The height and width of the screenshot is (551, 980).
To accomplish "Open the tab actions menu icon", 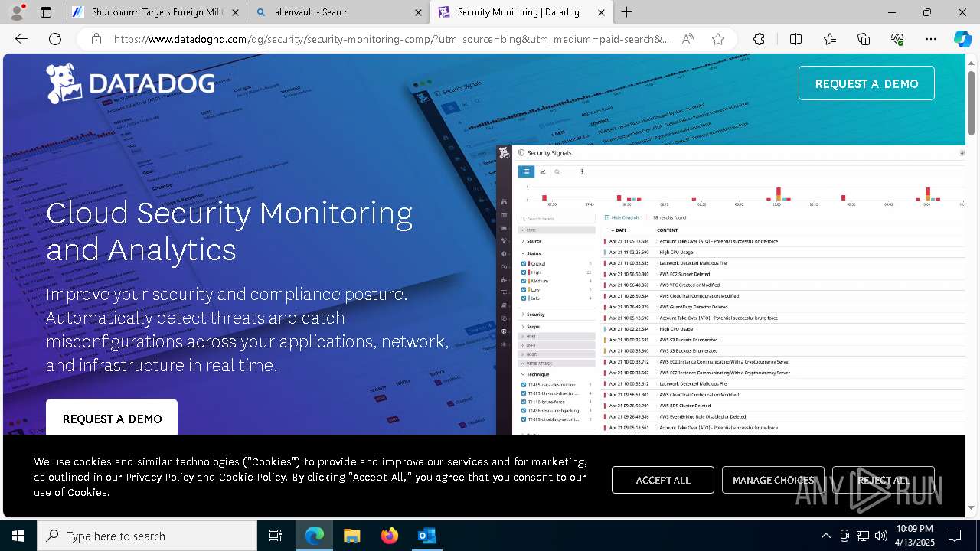I will 46,12.
